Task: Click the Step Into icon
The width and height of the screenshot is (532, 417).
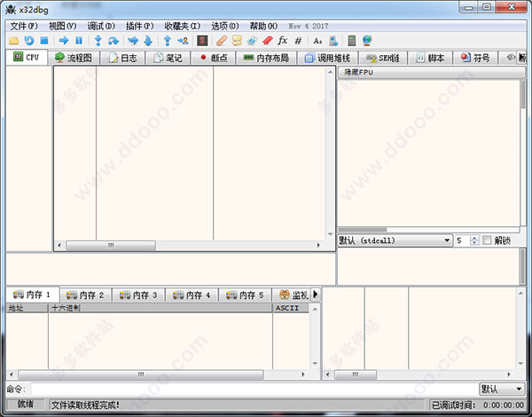Action: [x=98, y=41]
